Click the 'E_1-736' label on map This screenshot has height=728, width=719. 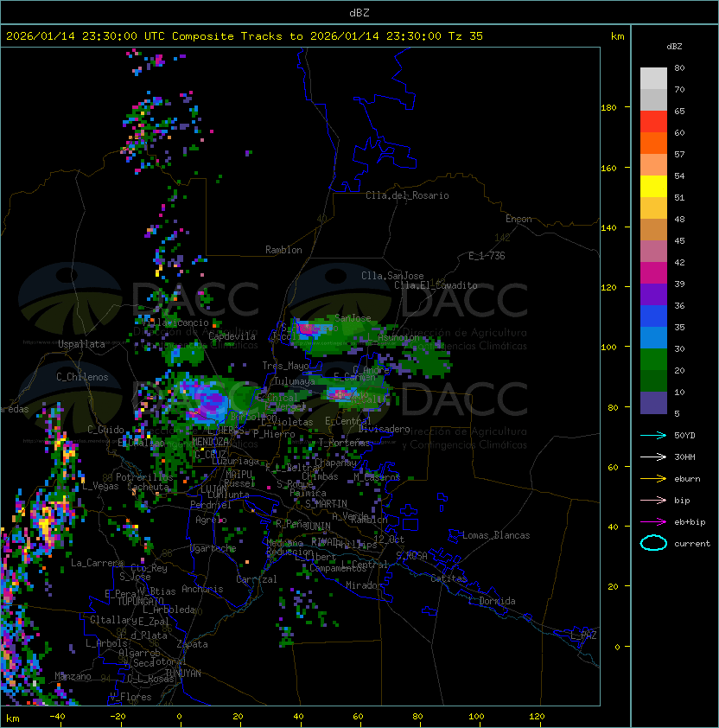click(487, 256)
